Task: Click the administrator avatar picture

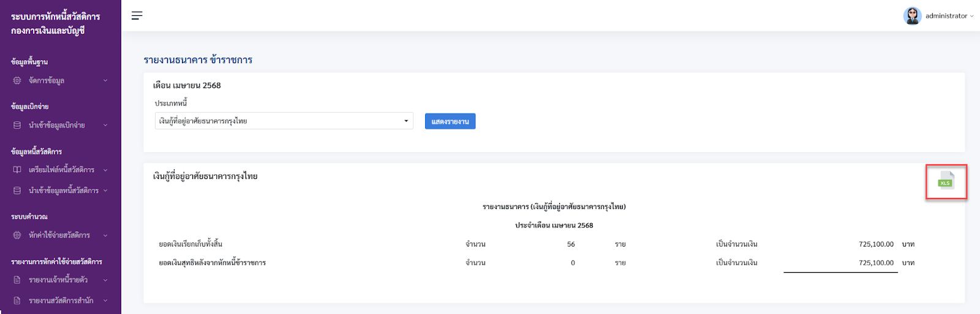Action: point(912,16)
